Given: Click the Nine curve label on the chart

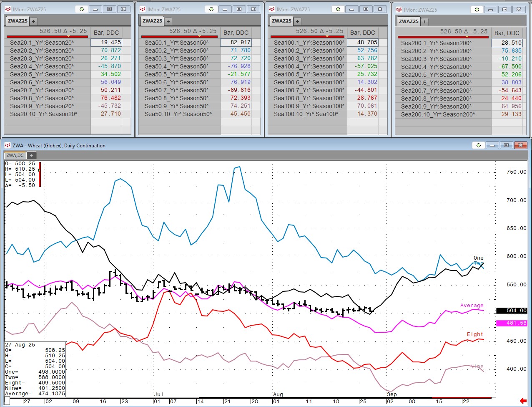Looking at the screenshot, I should 477,367.
